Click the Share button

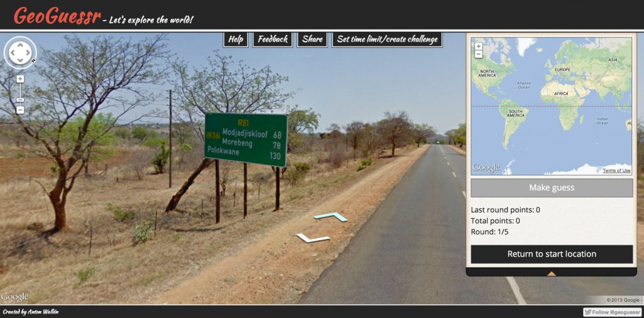pos(312,40)
